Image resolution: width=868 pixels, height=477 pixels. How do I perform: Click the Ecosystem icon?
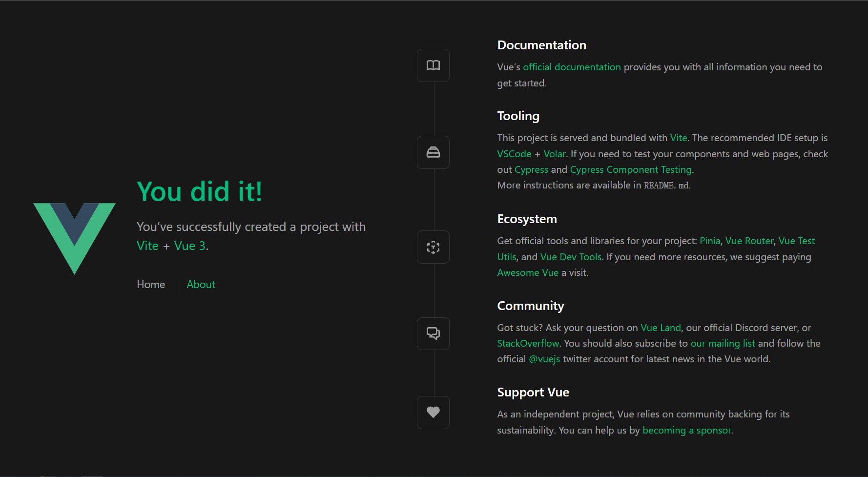tap(433, 247)
